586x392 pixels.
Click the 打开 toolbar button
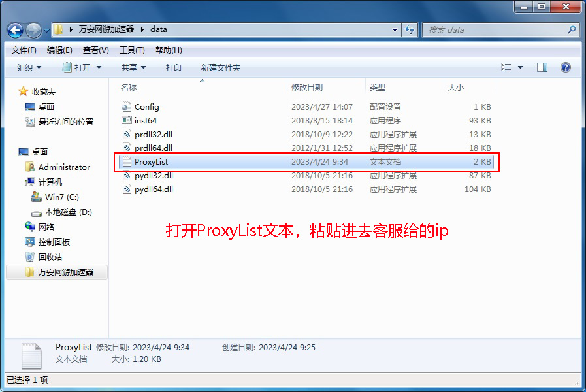76,68
